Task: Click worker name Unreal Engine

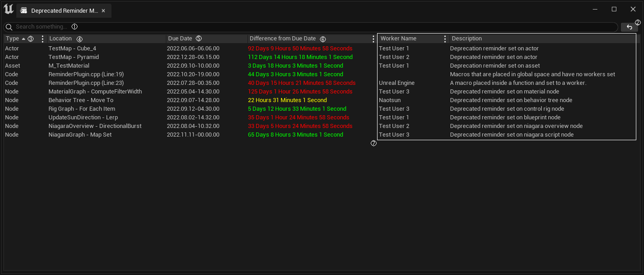Action: pos(397,83)
